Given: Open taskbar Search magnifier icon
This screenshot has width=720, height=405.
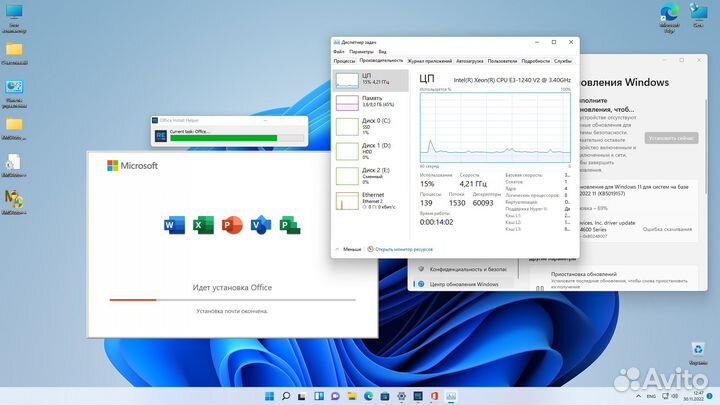Looking at the screenshot, I should (x=287, y=396).
